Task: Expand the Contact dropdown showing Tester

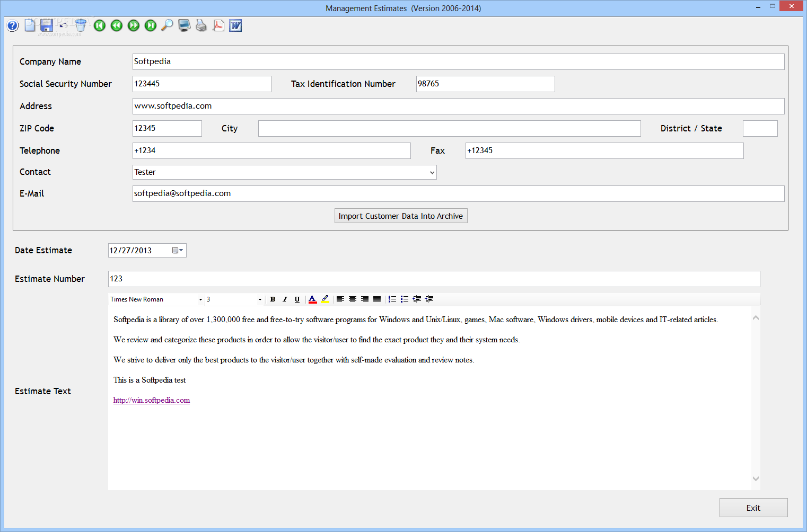Action: 432,172
